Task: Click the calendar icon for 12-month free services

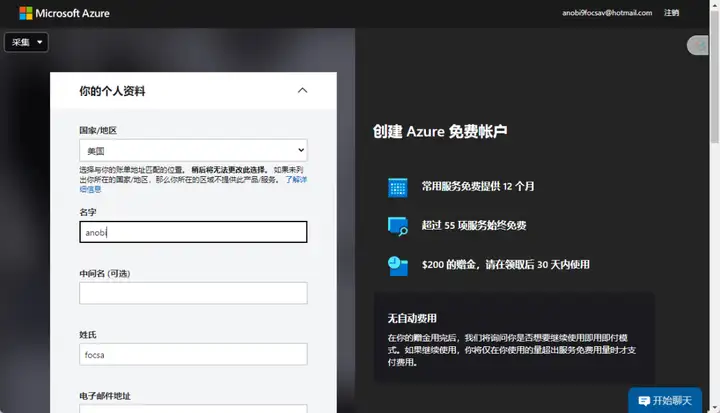Action: coord(398,187)
